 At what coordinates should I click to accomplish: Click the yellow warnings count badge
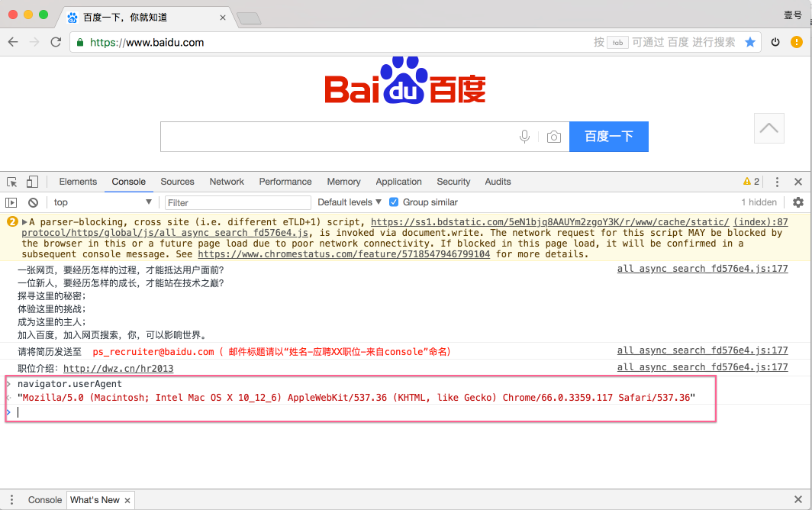click(751, 182)
